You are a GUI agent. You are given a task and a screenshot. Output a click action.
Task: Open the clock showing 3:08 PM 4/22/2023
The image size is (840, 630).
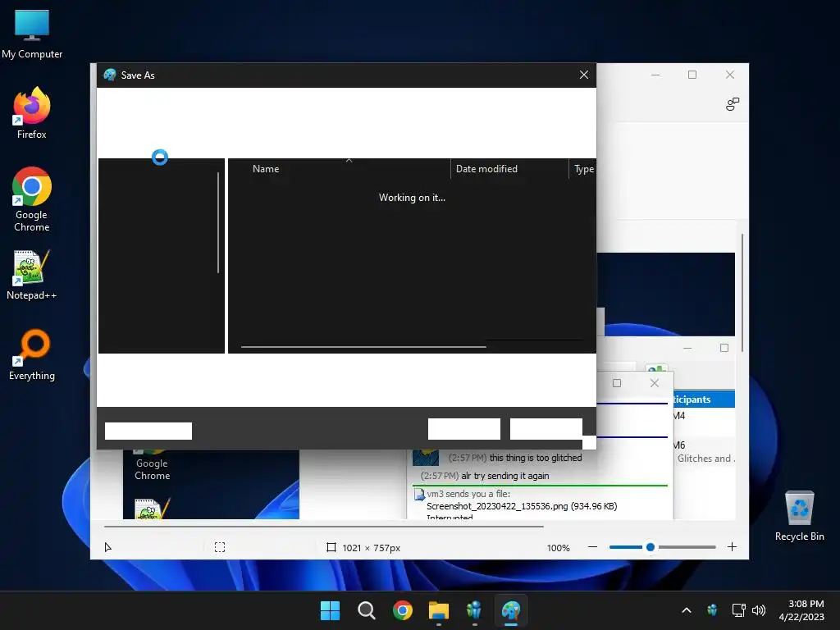tap(801, 610)
